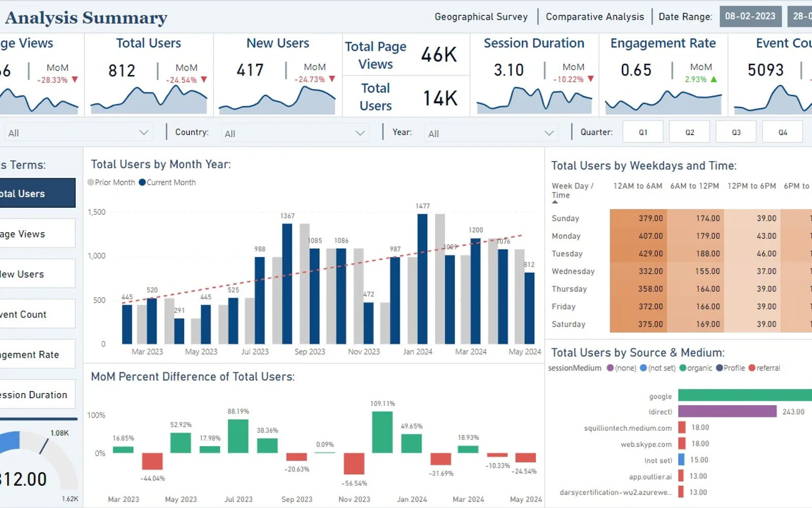Click Monday 6AM to 12PM cell 179.00

click(695, 236)
